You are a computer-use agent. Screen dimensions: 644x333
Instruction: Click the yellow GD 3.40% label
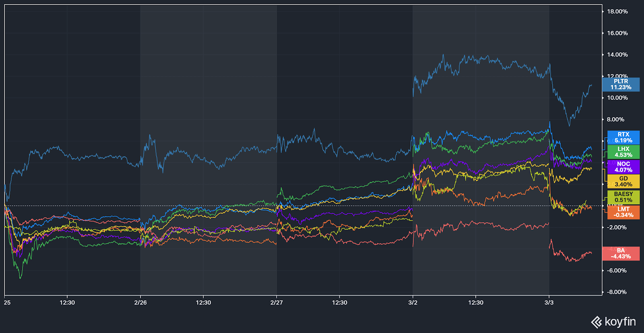623,181
